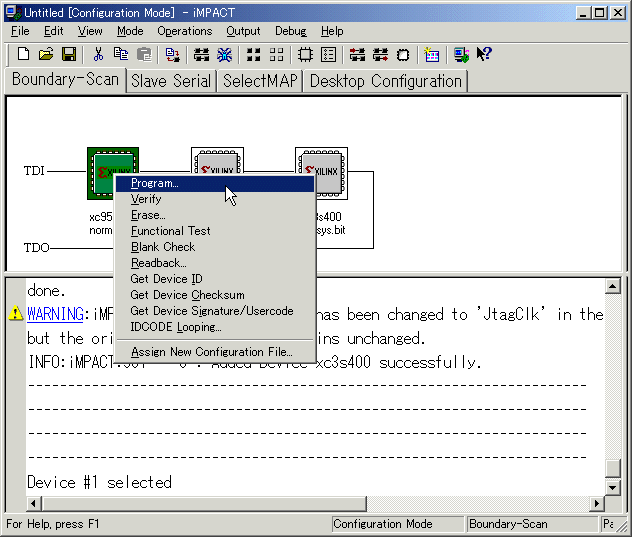The width and height of the screenshot is (632, 537).
Task: Choose Assign New Configuration File...
Action: click(215, 352)
